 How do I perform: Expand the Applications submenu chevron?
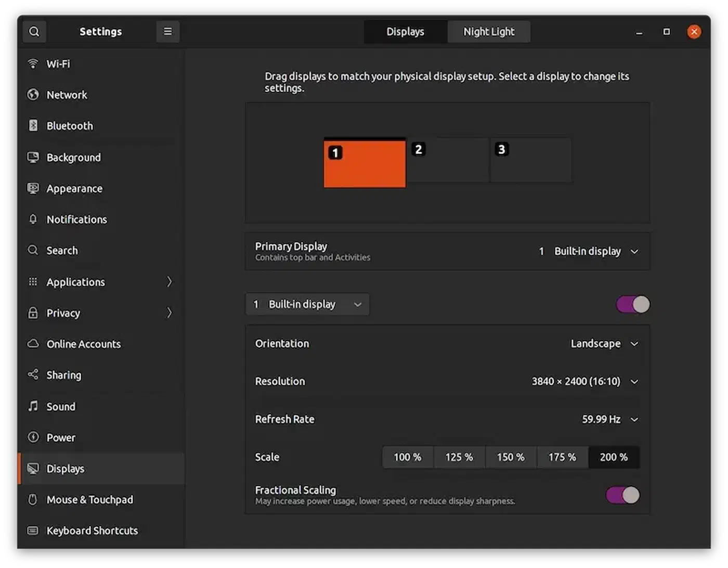[169, 281]
